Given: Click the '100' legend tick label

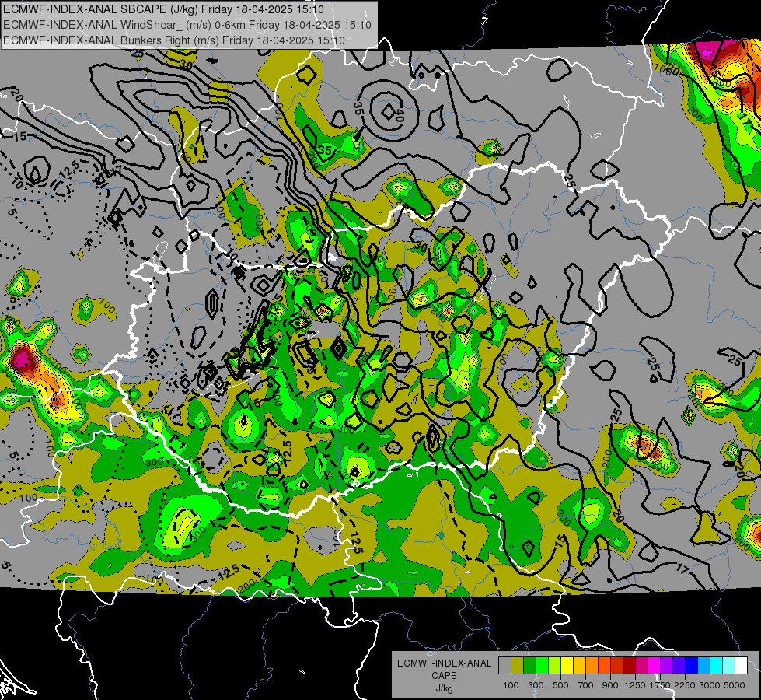Looking at the screenshot, I should 511,685.
